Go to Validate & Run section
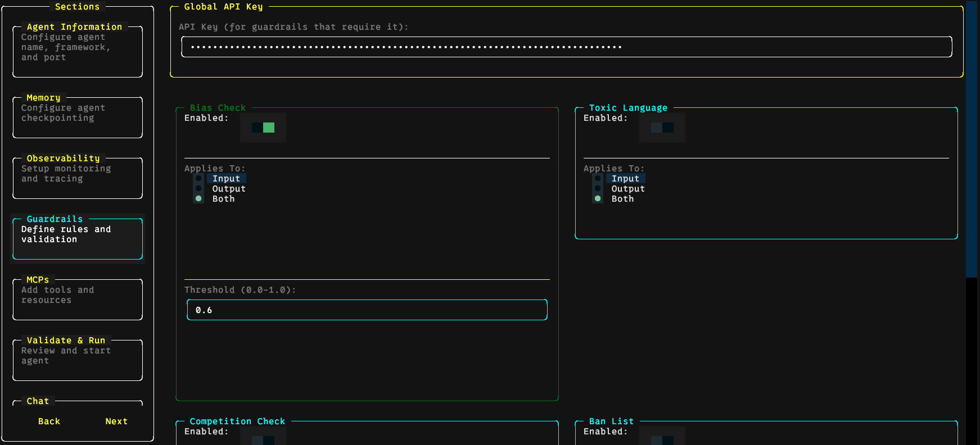This screenshot has width=980, height=445. pyautogui.click(x=78, y=359)
